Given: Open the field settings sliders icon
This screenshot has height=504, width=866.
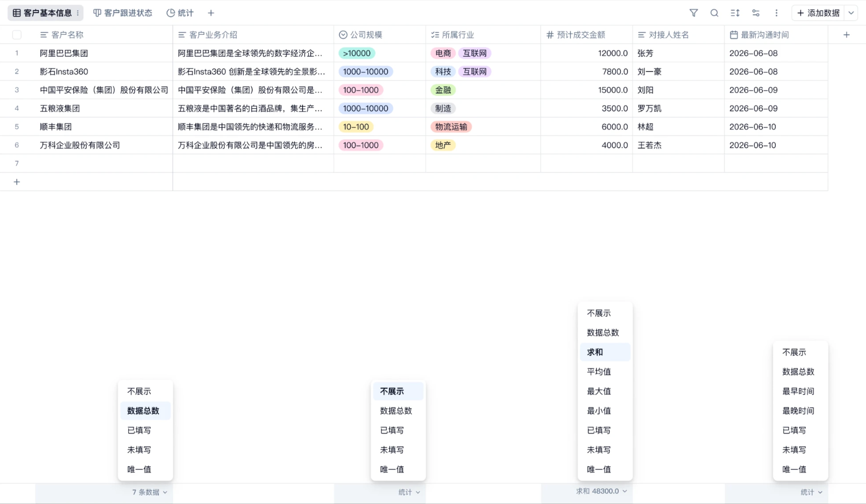Looking at the screenshot, I should (756, 13).
